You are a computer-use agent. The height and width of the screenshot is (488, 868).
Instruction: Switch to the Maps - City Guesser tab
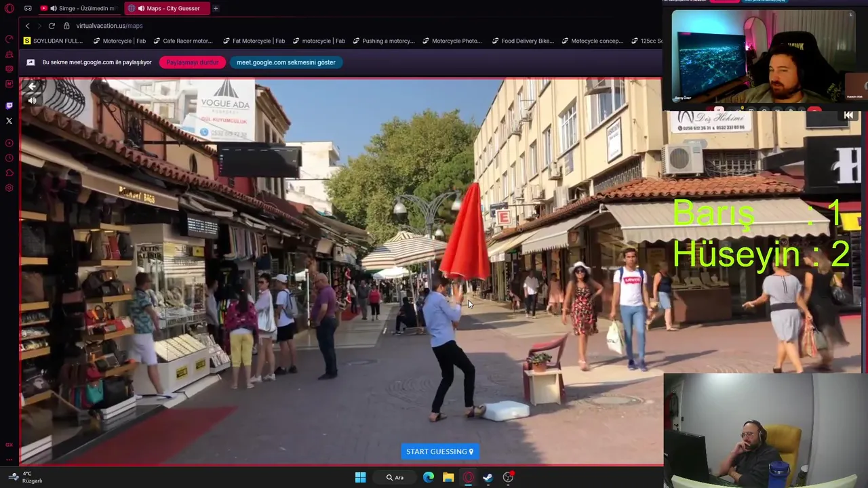pyautogui.click(x=167, y=8)
